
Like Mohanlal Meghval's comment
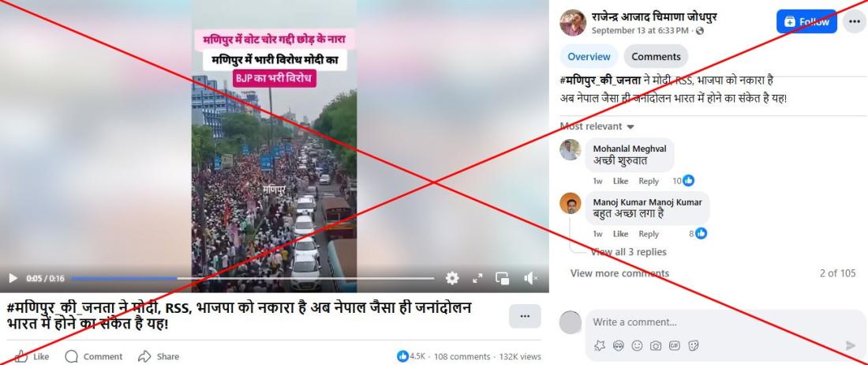point(620,181)
